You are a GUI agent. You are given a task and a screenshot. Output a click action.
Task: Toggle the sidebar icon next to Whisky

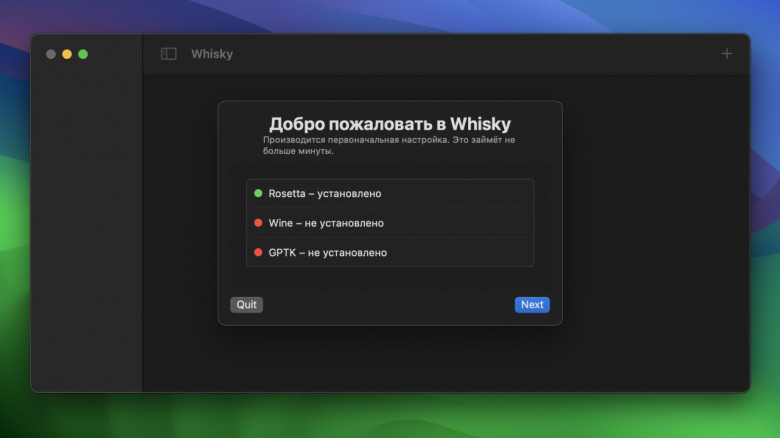(169, 54)
